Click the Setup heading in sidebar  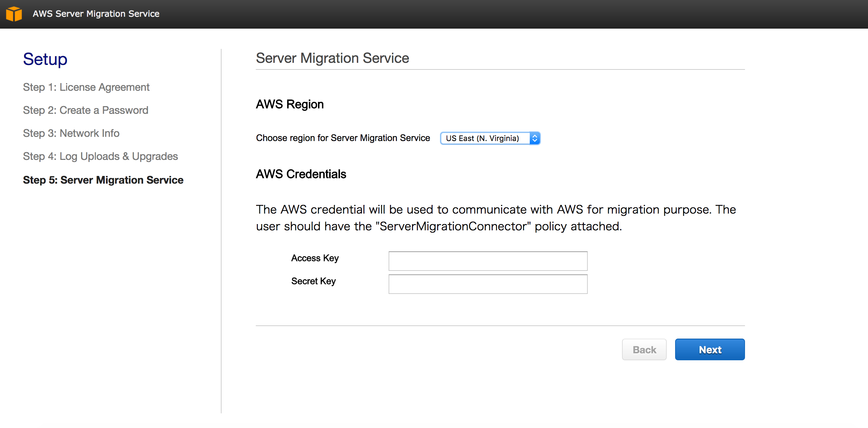click(45, 59)
